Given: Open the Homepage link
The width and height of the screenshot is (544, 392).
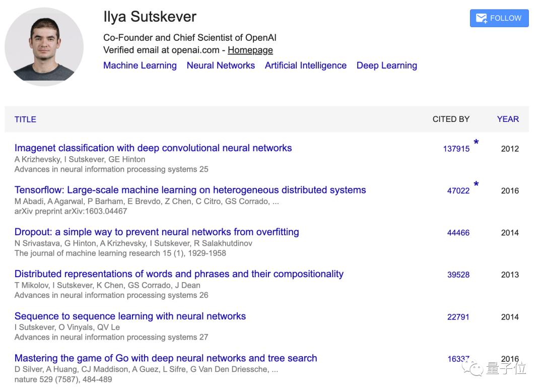Looking at the screenshot, I should coord(250,50).
